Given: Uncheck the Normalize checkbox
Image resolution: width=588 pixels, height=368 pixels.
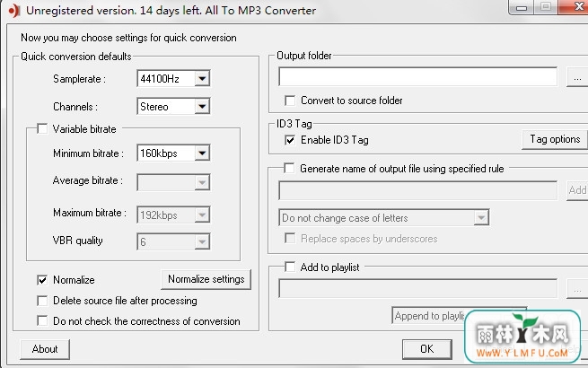Looking at the screenshot, I should pos(42,280).
